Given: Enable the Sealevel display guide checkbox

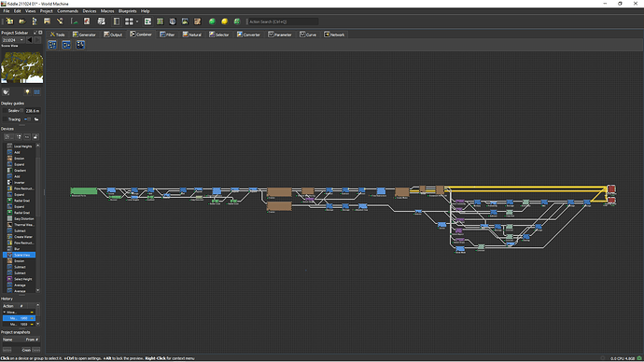Looking at the screenshot, I should [5, 111].
